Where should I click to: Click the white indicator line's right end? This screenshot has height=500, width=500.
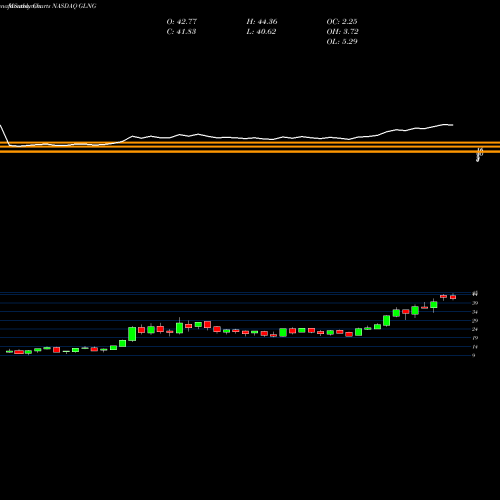click(x=452, y=125)
